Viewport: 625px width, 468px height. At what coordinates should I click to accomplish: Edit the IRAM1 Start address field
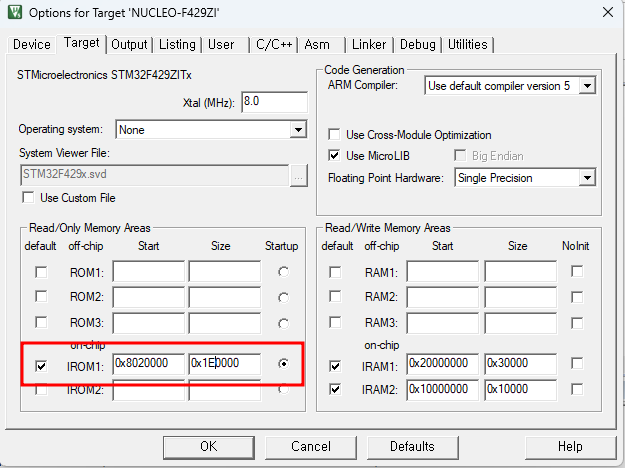click(442, 364)
